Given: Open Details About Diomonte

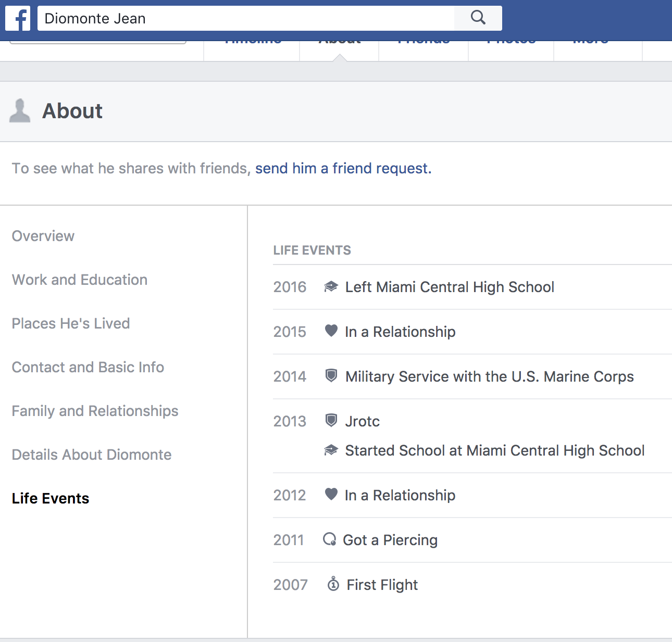Looking at the screenshot, I should [92, 455].
